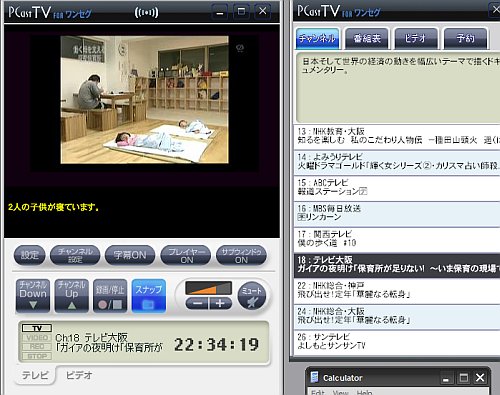
Task: Toggle プレイヤーON player button
Action: 186,255
